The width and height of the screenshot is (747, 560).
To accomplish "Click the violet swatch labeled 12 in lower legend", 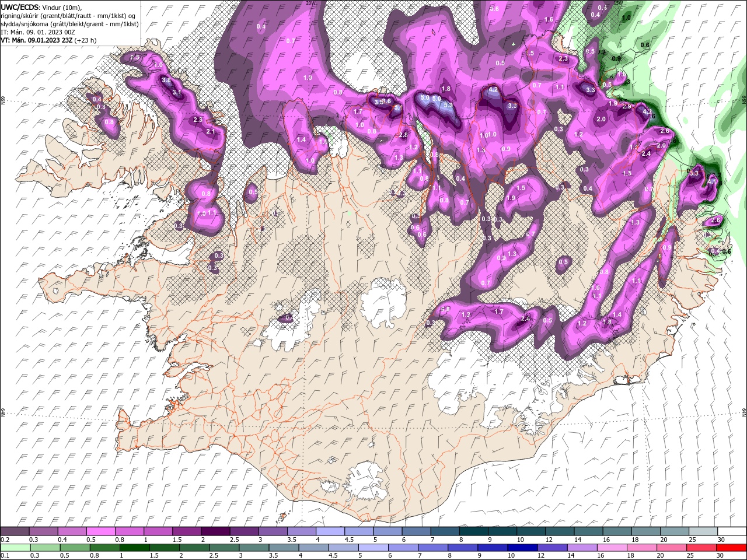I will pos(552,548).
